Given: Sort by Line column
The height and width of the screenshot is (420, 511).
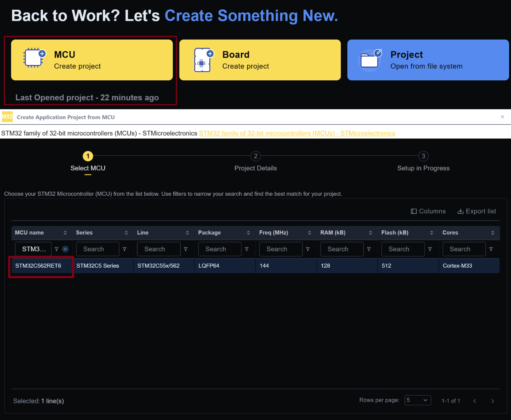Looking at the screenshot, I should pyautogui.click(x=187, y=233).
